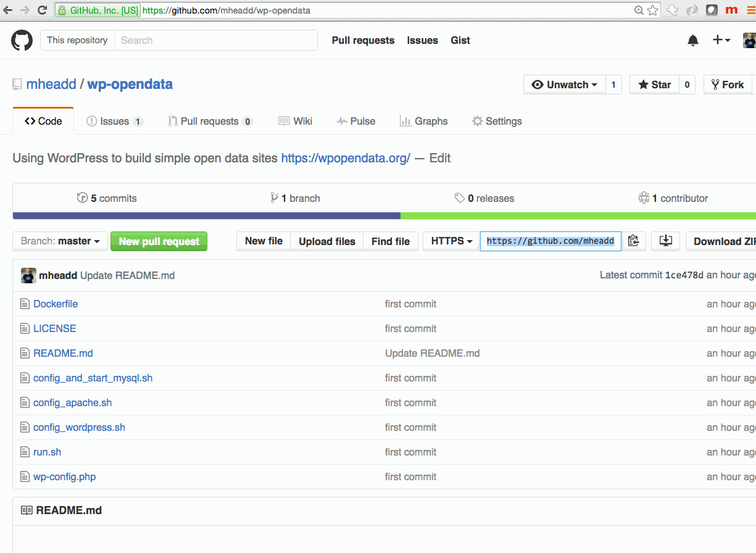Star the wp-opendata repository
Screen dimensions: 756x553
654,85
